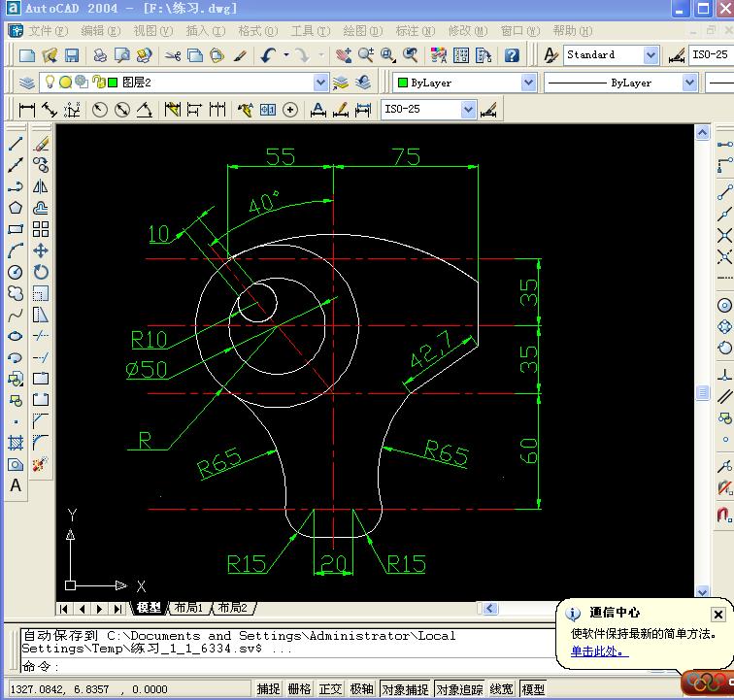Toggle layer 图层2 on/off lightbulb

coord(50,83)
